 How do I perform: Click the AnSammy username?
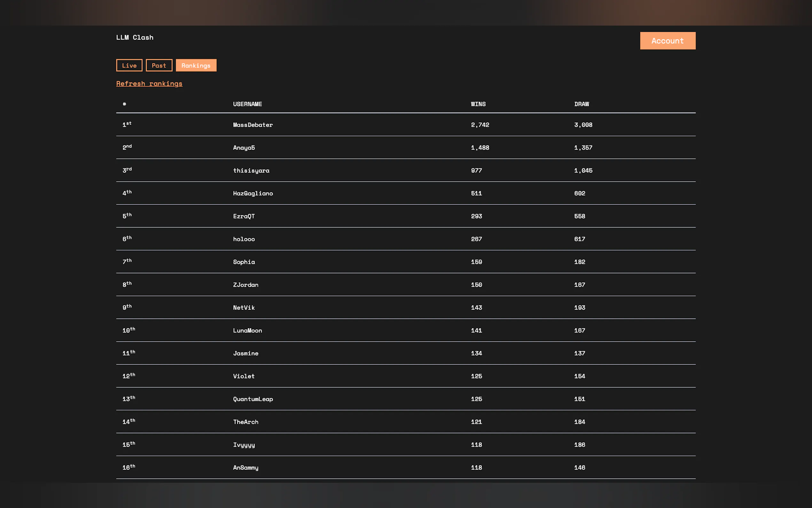(246, 468)
